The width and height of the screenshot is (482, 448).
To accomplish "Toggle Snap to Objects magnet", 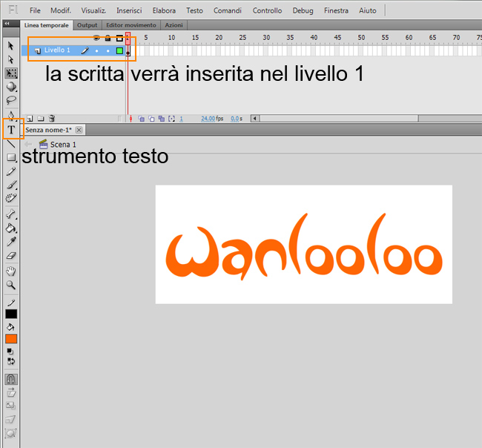I will [x=11, y=379].
